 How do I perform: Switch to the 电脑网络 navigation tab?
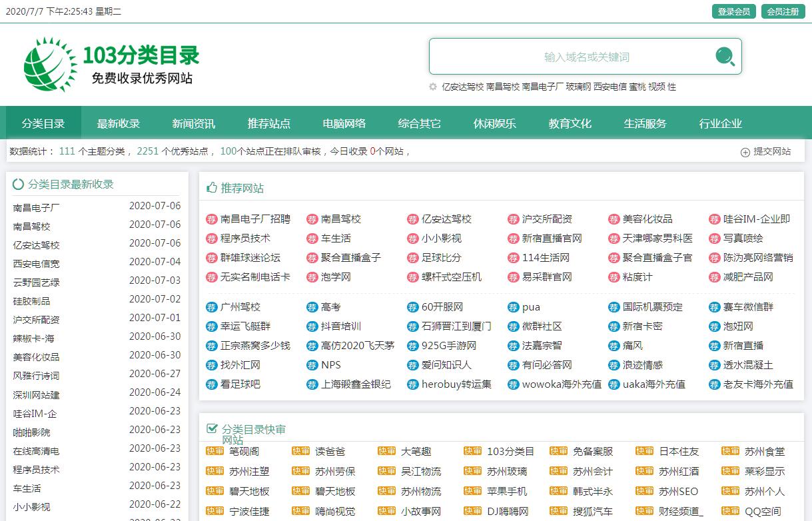(x=344, y=123)
